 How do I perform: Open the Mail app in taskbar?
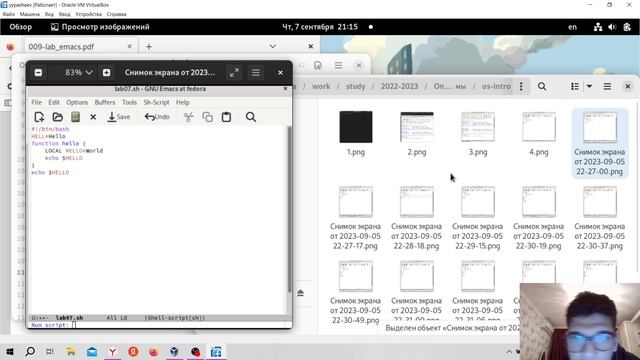pos(92,351)
